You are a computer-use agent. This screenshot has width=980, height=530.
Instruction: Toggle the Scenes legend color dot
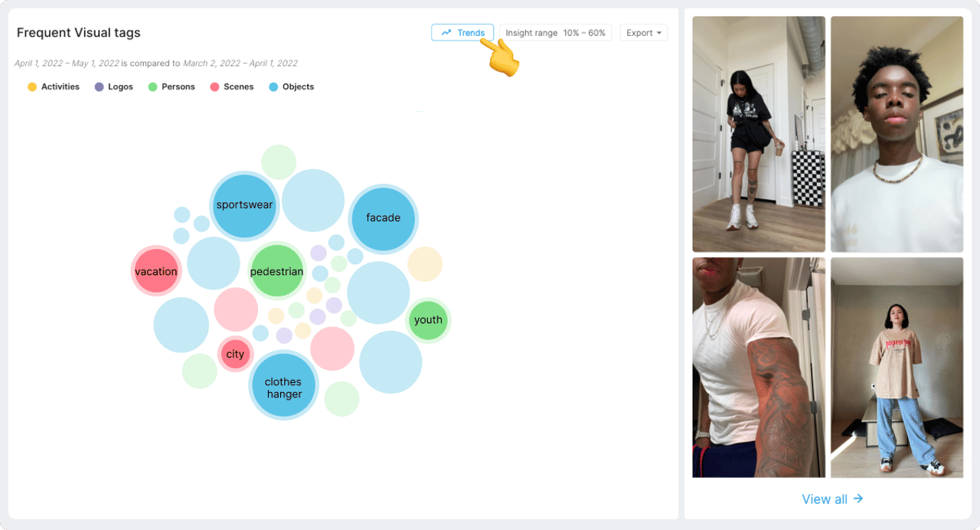(x=215, y=87)
